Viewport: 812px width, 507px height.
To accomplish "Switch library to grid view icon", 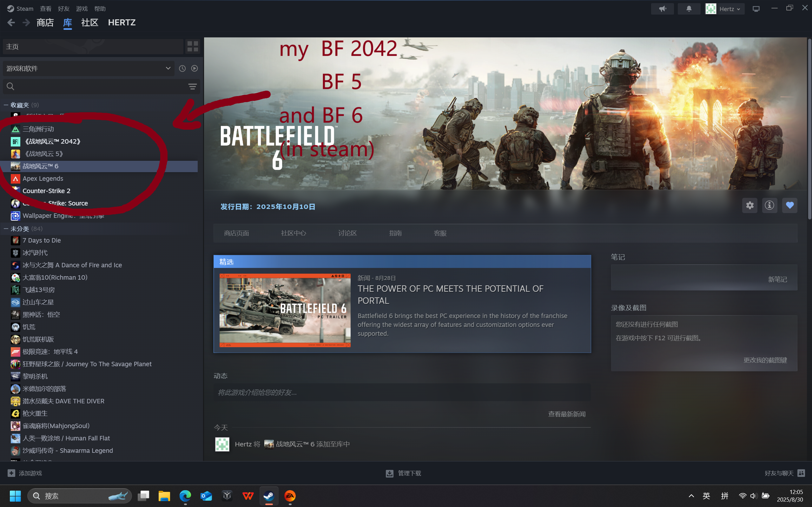I will click(193, 47).
